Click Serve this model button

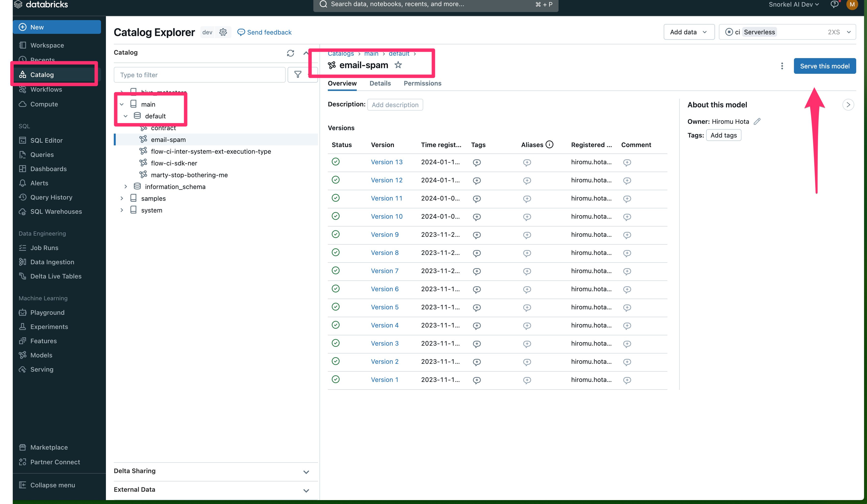[825, 66]
